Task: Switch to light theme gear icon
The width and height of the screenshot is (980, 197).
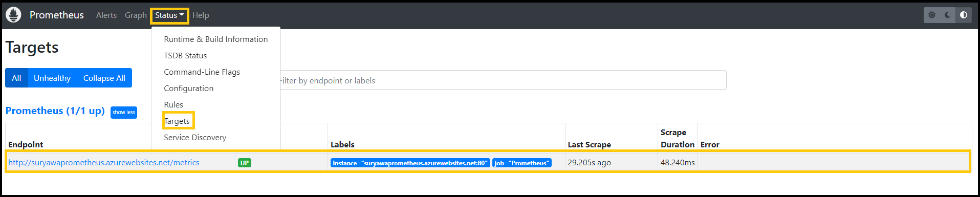Action: [932, 15]
